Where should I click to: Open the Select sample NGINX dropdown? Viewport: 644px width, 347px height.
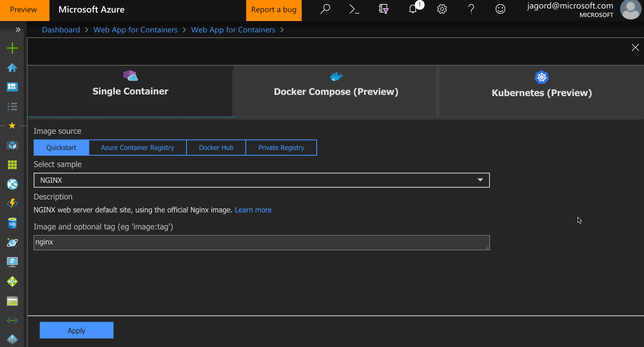[x=262, y=180]
